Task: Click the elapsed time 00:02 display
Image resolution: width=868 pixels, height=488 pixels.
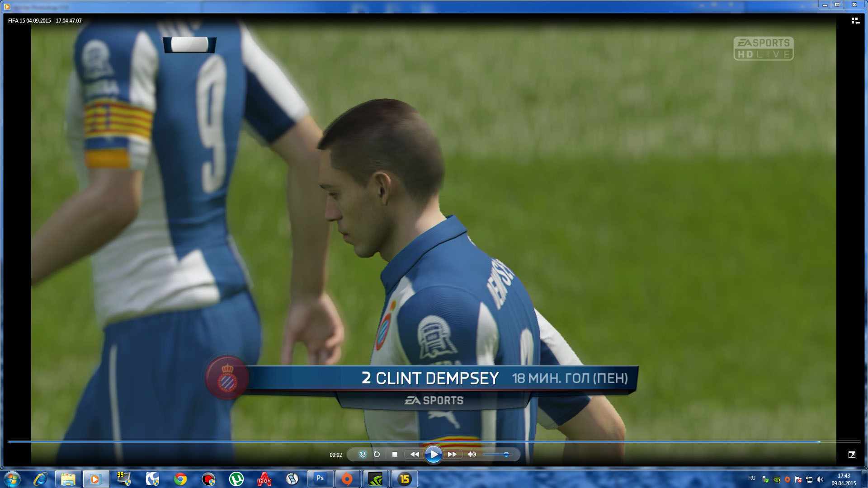Action: pos(336,455)
